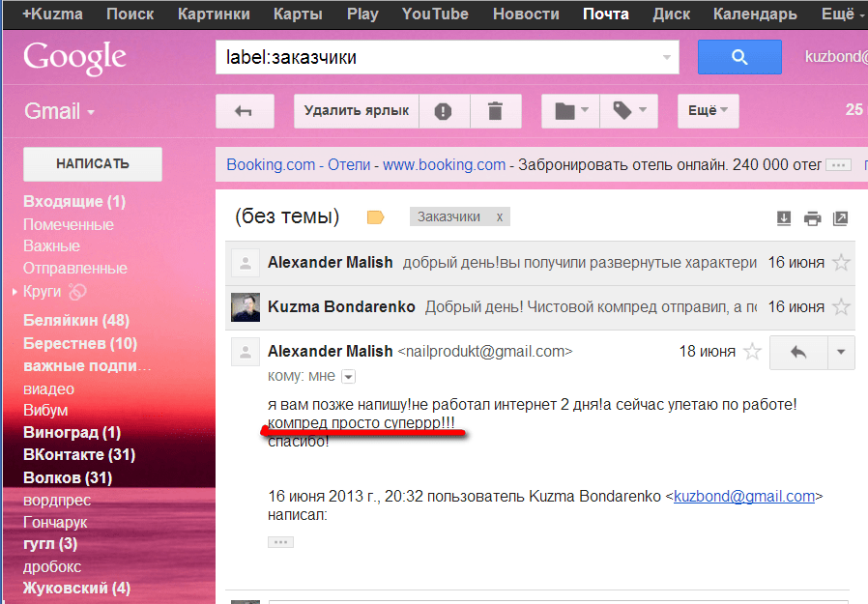Open Берестнев (10) label
This screenshot has height=604, width=868.
click(79, 343)
